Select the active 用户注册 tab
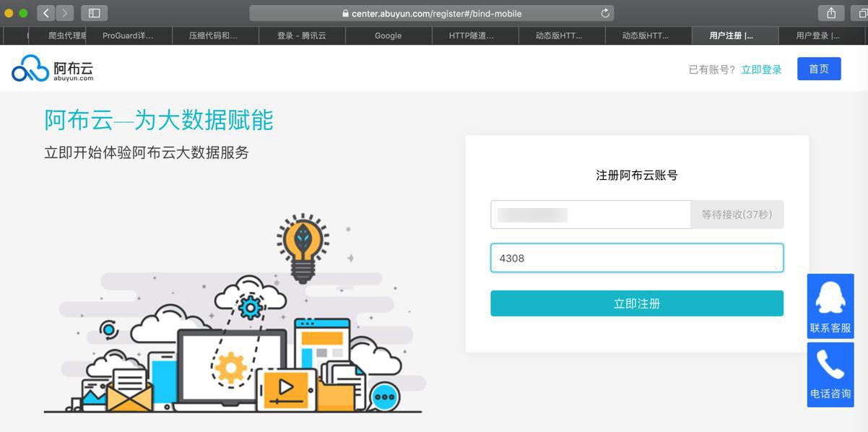The height and width of the screenshot is (432, 868). coord(735,35)
